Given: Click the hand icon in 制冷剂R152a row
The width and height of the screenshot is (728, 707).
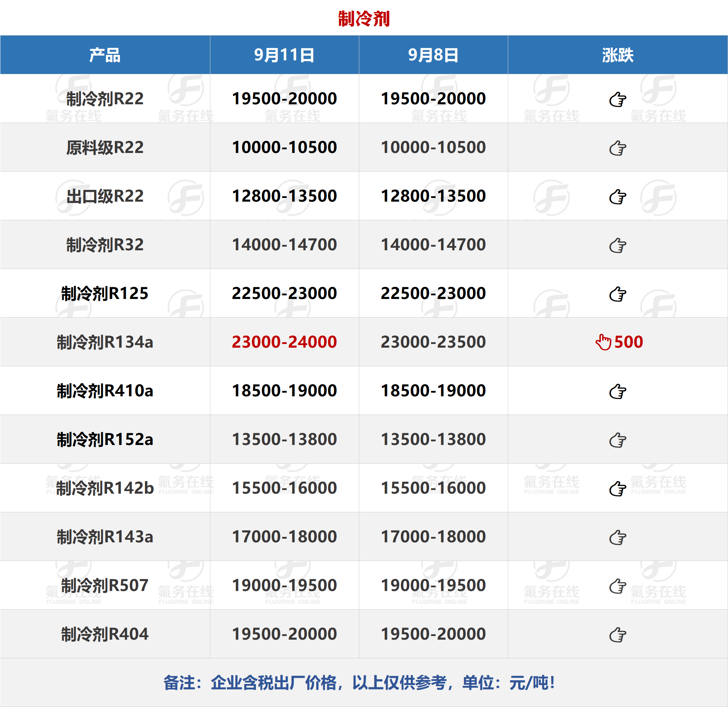Looking at the screenshot, I should (617, 440).
